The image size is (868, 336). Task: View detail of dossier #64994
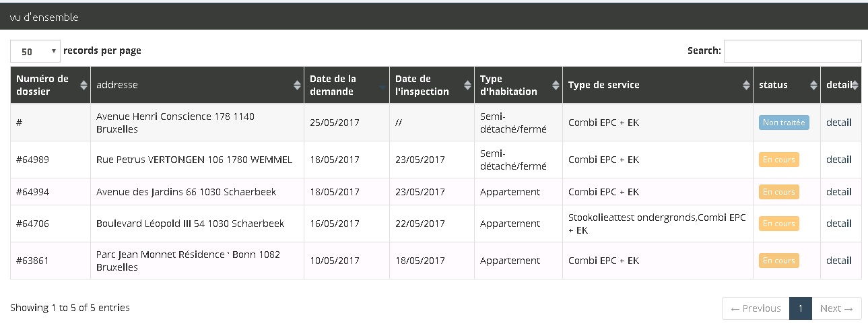click(x=838, y=192)
